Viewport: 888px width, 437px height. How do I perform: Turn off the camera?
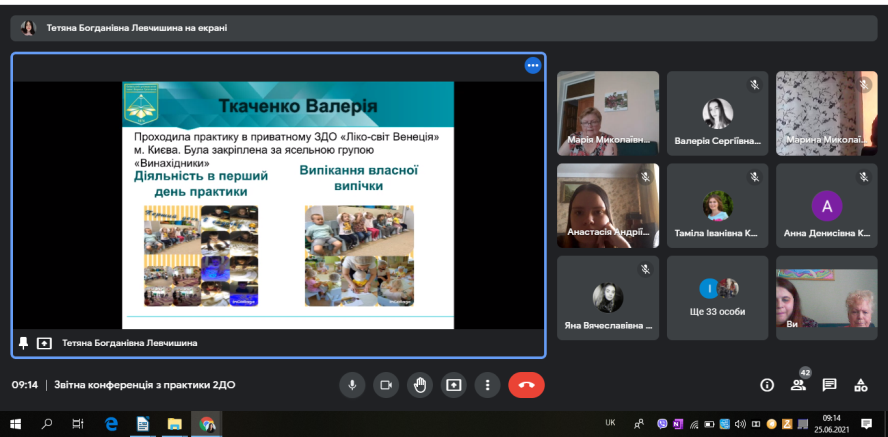coord(386,384)
